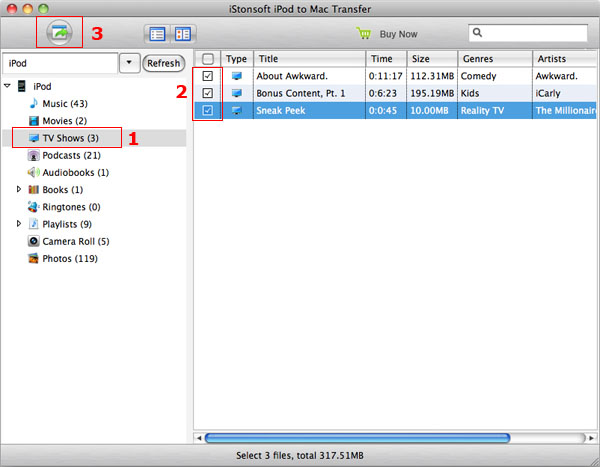Click the Photos icon

pyautogui.click(x=34, y=258)
